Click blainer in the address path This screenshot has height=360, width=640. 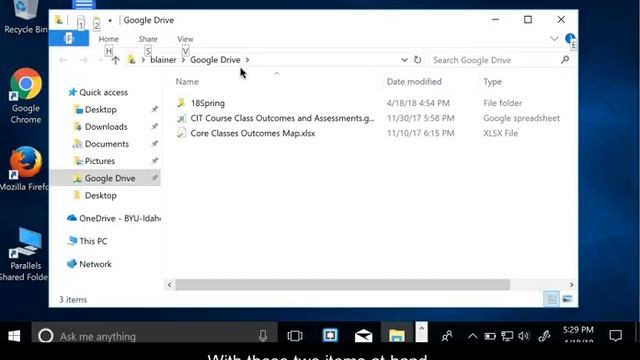pos(163,60)
